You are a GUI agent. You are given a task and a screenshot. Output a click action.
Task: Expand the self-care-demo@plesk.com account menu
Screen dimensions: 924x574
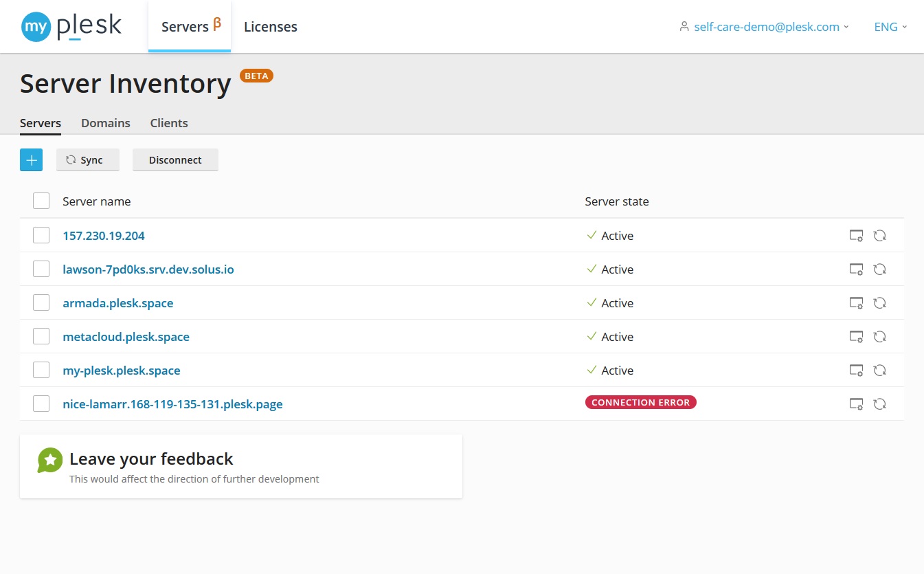767,27
